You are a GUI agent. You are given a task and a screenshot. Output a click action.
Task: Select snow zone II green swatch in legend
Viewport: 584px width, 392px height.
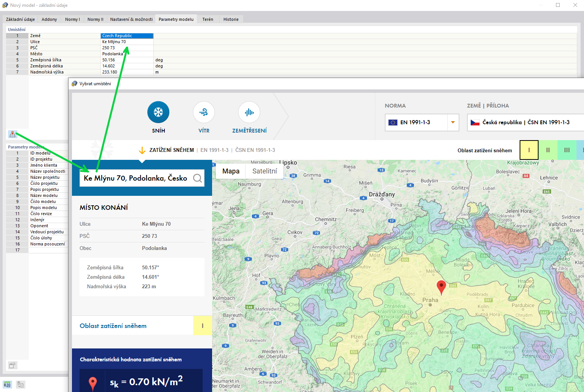click(548, 150)
